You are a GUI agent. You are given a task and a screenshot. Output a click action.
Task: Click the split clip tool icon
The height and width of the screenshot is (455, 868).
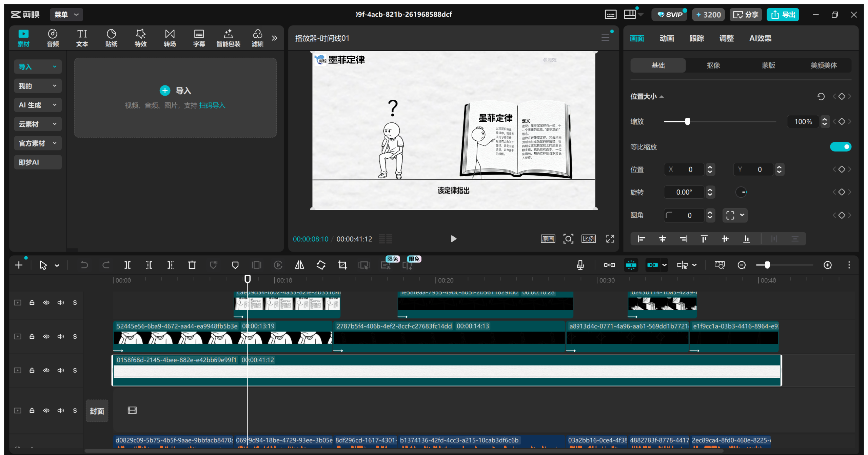coord(127,265)
